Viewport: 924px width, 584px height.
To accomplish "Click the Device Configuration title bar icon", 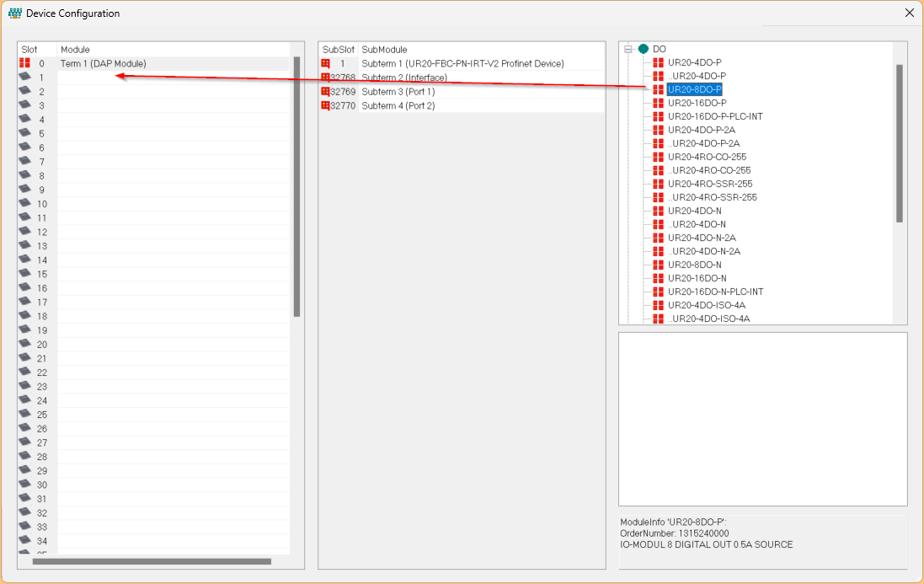I will [x=15, y=13].
